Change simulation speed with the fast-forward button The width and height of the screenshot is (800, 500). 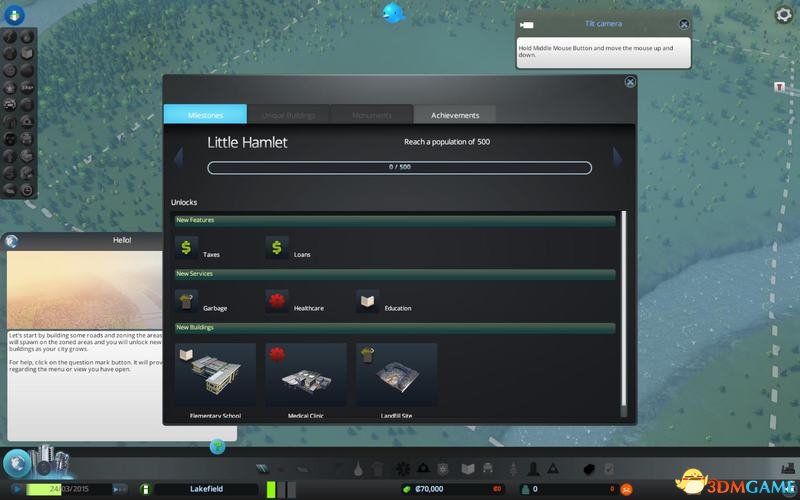click(x=119, y=489)
